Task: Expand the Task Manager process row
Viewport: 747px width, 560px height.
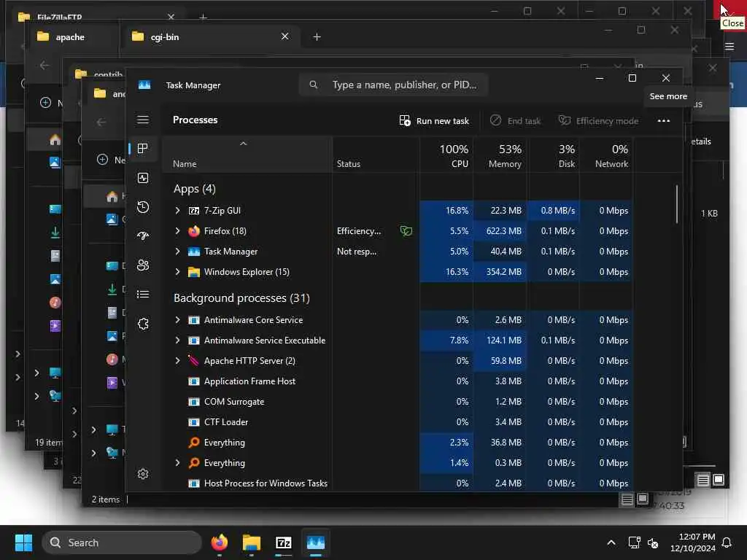Action: 178,252
